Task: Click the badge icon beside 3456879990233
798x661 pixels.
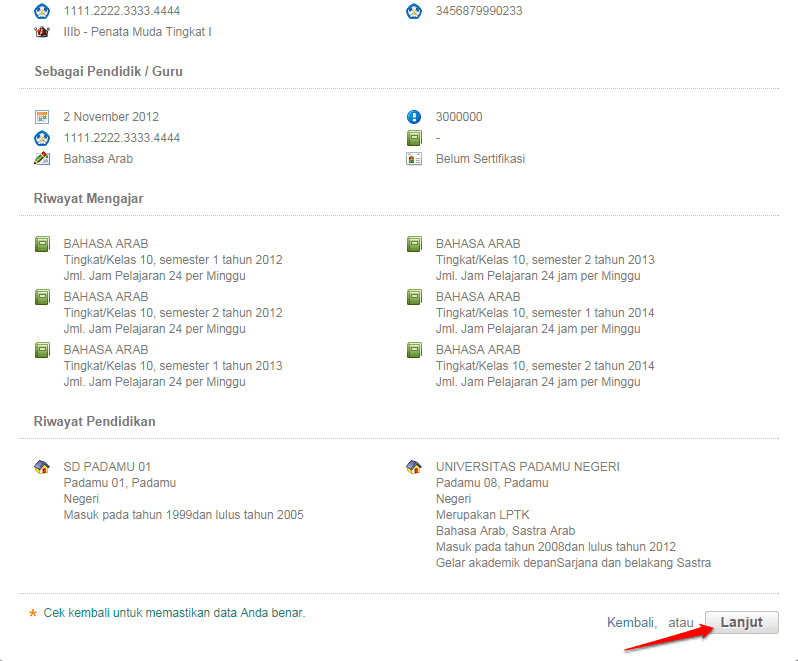Action: point(414,11)
